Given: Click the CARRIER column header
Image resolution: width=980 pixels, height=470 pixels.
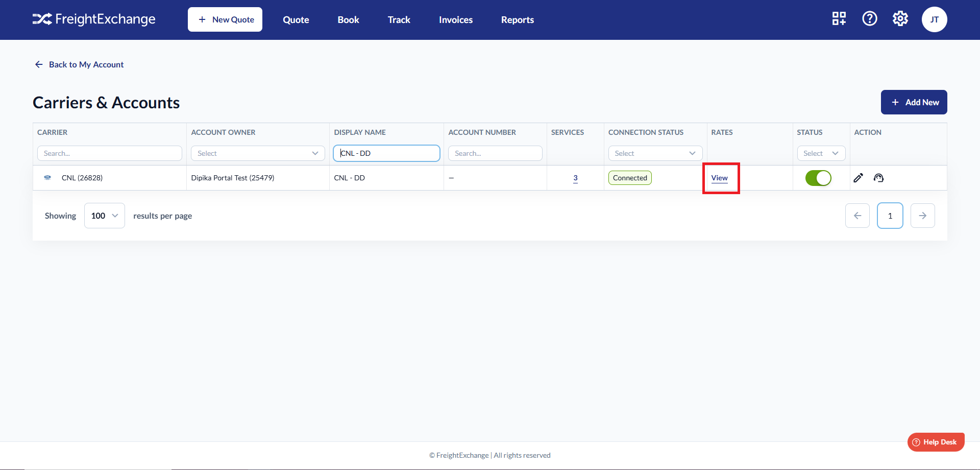Looking at the screenshot, I should coord(52,132).
